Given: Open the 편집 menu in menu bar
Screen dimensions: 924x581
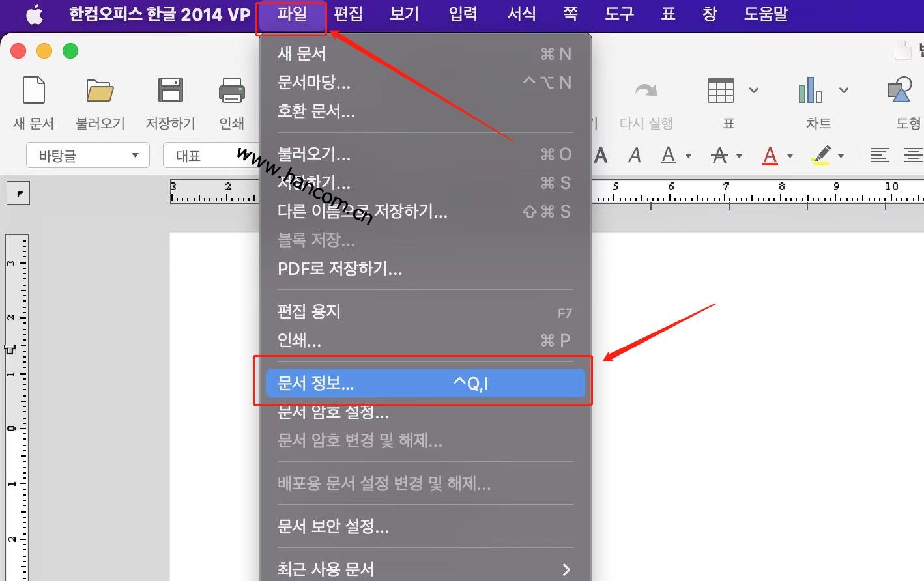Looking at the screenshot, I should (x=348, y=14).
